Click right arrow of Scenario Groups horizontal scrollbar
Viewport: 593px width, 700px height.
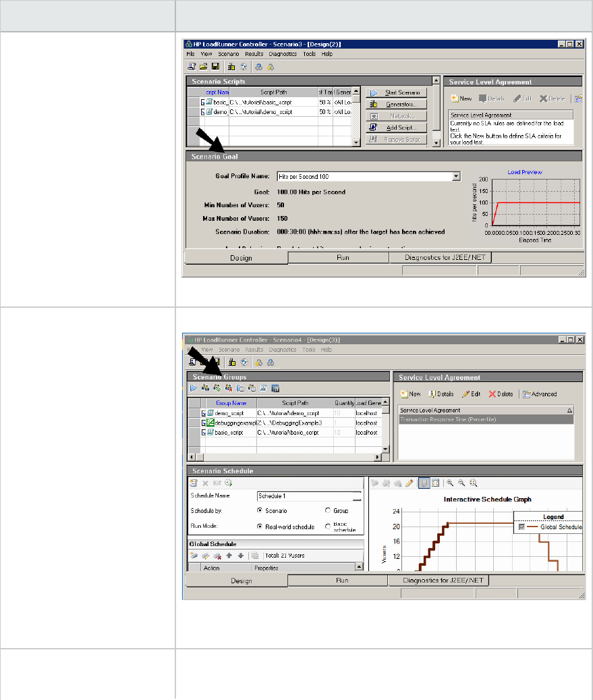click(x=378, y=457)
